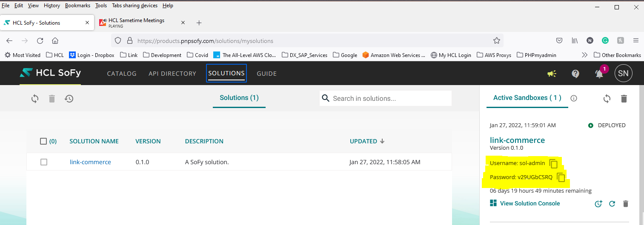Screen dimensions: 644x225
Task: Open the Most Visited bookmark
Action: [x=23, y=55]
